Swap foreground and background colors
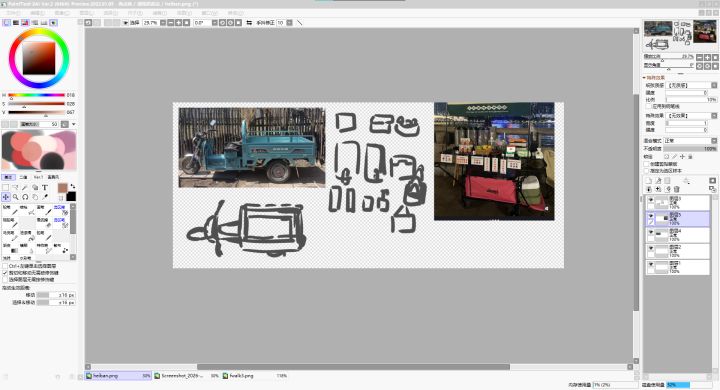 click(x=72, y=187)
